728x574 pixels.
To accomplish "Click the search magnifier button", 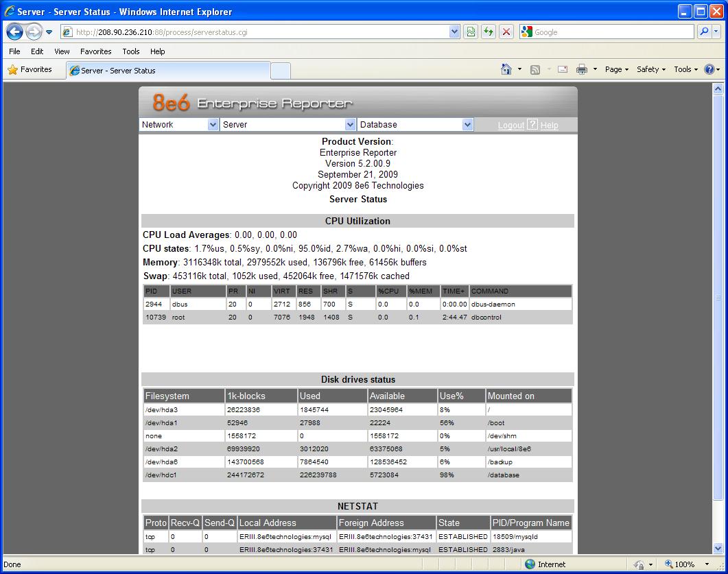I will (704, 32).
